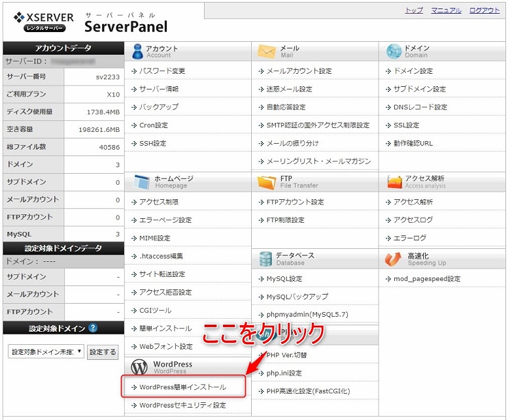
Task: Open phpmyadmin(MySQL5.7)
Action: point(307,314)
